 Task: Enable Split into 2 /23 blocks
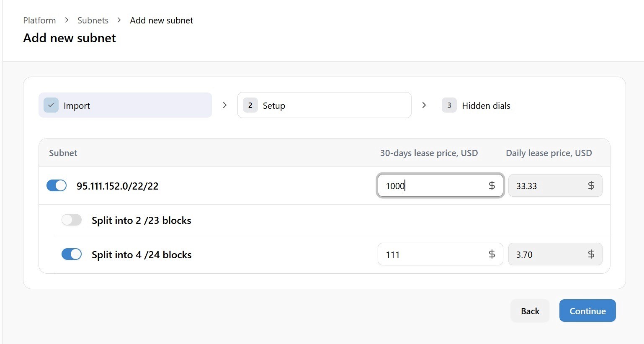click(x=72, y=220)
